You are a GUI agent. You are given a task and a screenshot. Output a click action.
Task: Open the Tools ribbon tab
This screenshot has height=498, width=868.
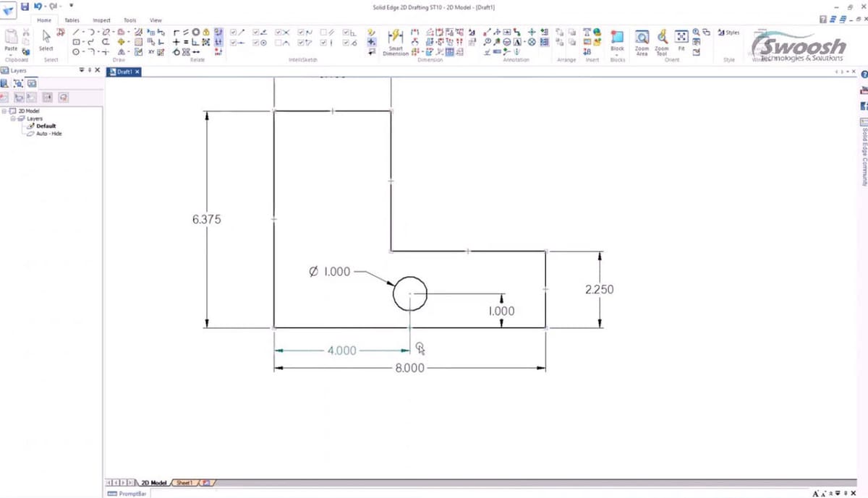(x=130, y=20)
